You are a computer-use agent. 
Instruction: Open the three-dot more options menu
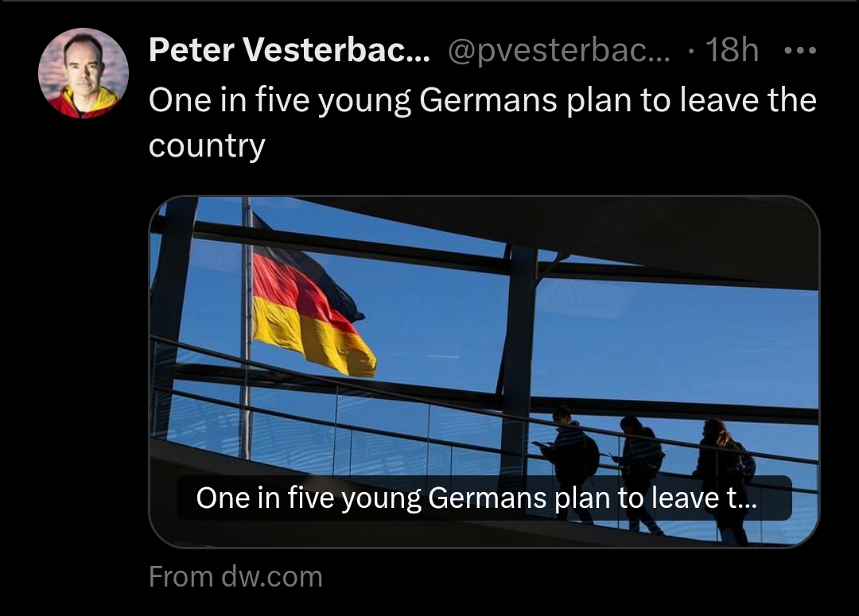click(x=800, y=50)
